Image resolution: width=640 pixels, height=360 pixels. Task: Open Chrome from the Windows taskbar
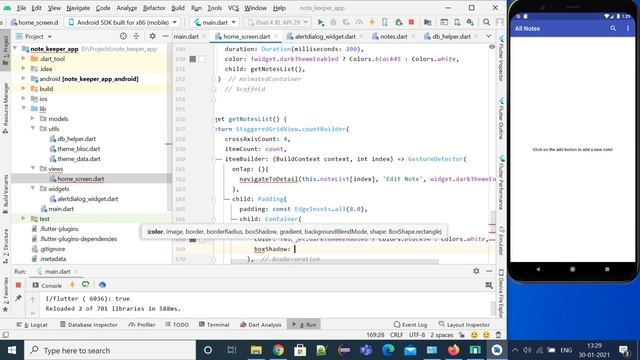278,350
